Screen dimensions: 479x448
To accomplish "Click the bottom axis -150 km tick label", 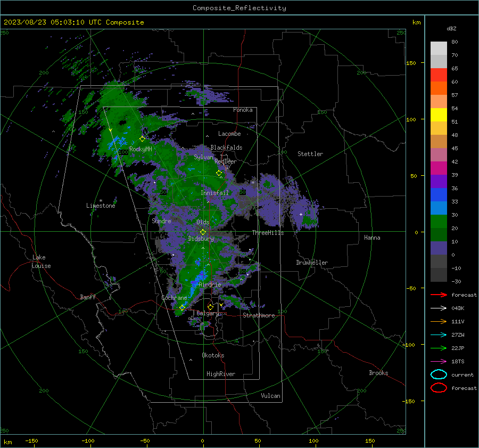I will tap(31, 441).
